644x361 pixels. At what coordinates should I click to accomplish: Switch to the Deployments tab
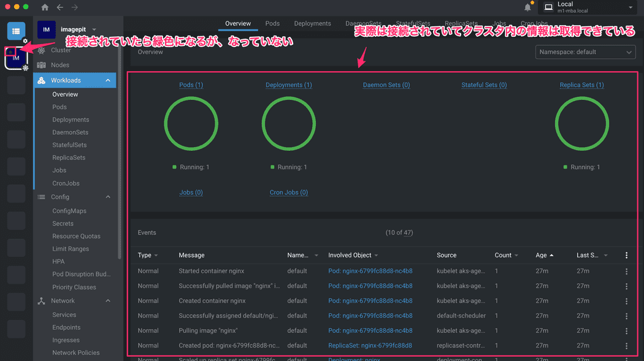pos(312,23)
